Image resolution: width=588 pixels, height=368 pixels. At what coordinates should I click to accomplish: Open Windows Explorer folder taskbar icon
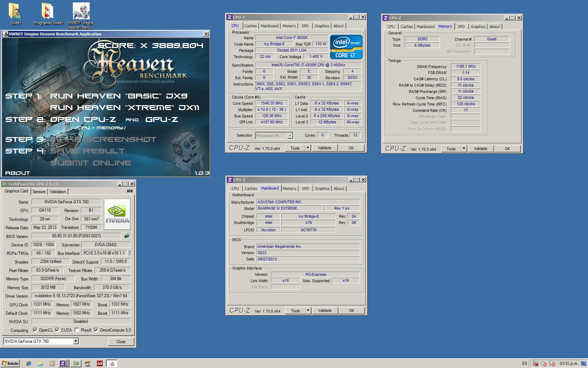click(40, 363)
